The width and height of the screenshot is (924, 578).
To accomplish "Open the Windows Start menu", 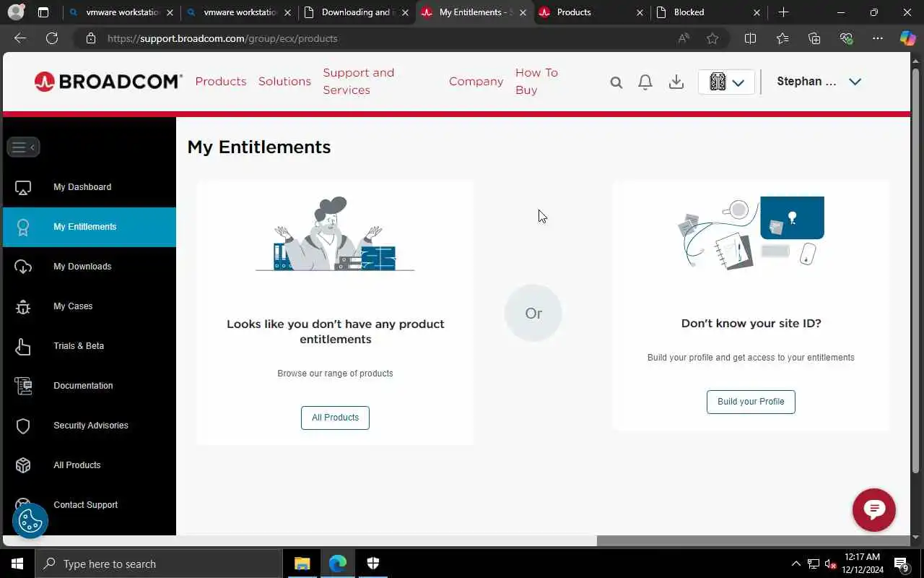I will coord(17,564).
